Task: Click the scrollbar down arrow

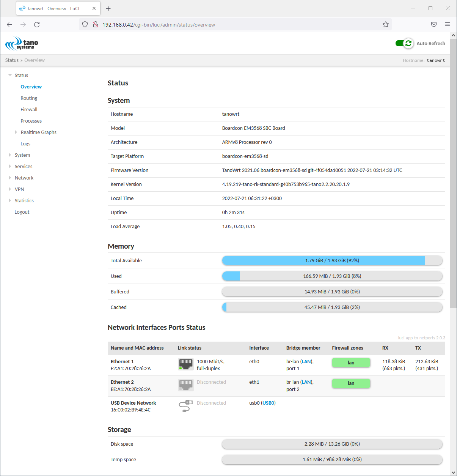Action: pos(454,472)
